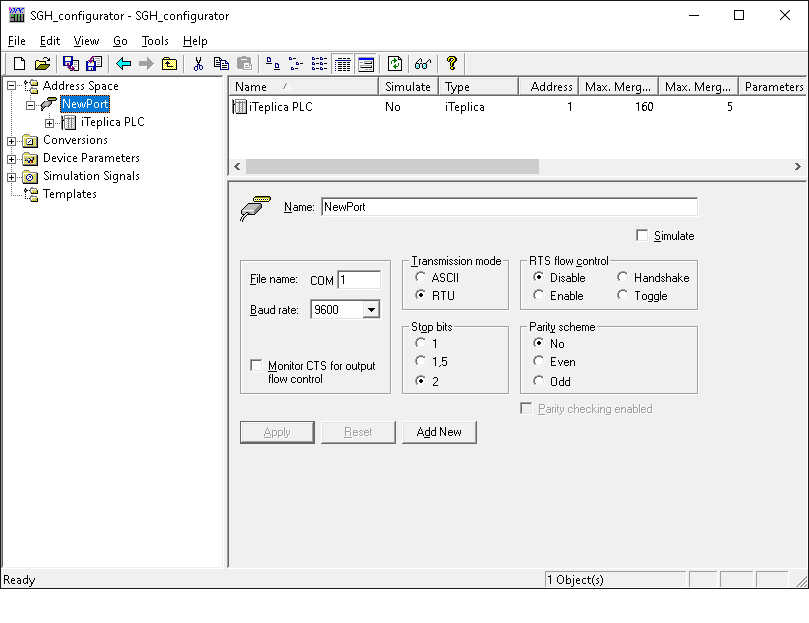Click the Address column header
Image resolution: width=809 pixels, height=623 pixels.
pos(548,86)
